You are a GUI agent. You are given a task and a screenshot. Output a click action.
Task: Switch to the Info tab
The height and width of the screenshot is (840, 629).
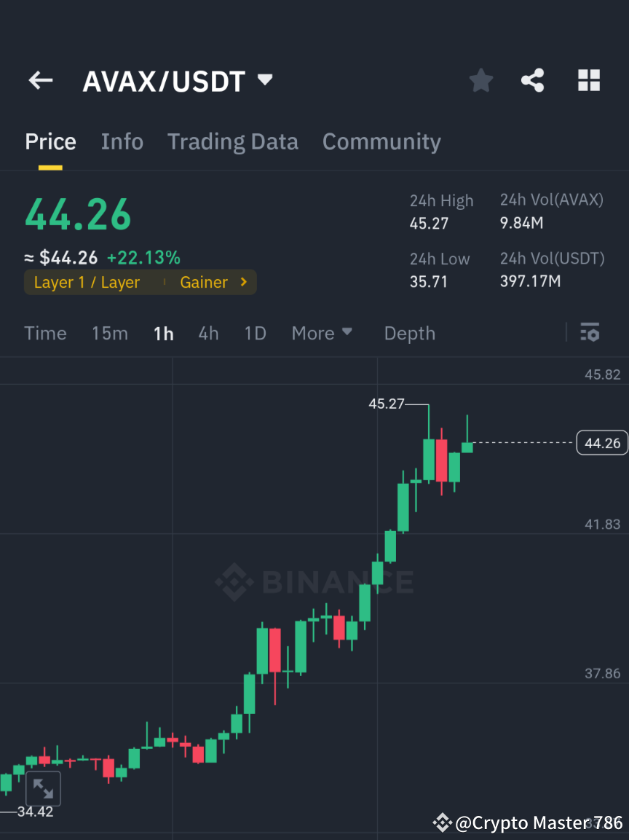point(122,141)
